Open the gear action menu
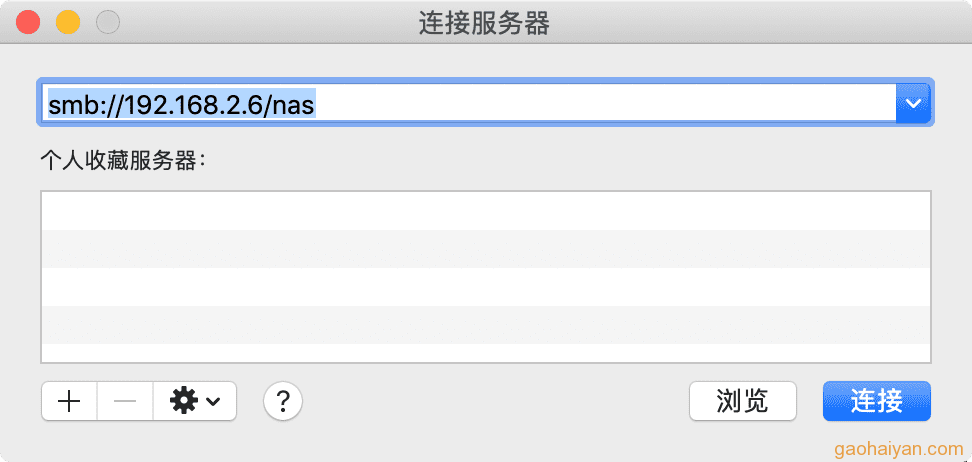This screenshot has width=972, height=462. (x=195, y=401)
